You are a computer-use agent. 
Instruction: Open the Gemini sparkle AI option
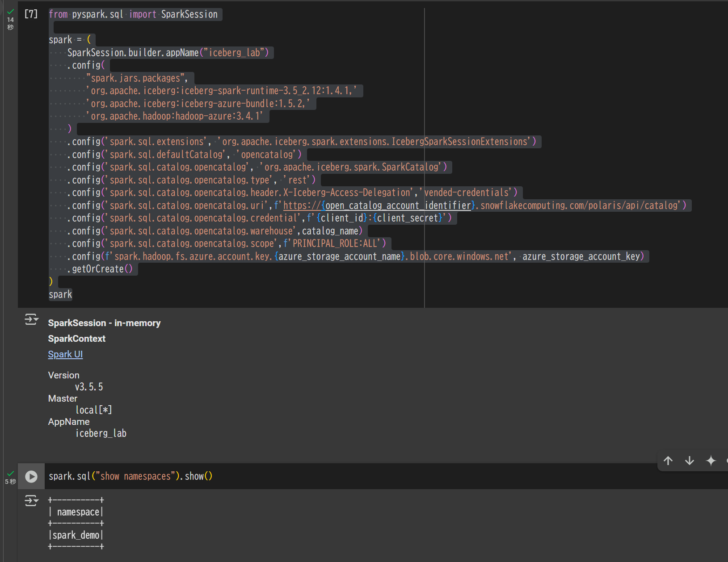711,461
